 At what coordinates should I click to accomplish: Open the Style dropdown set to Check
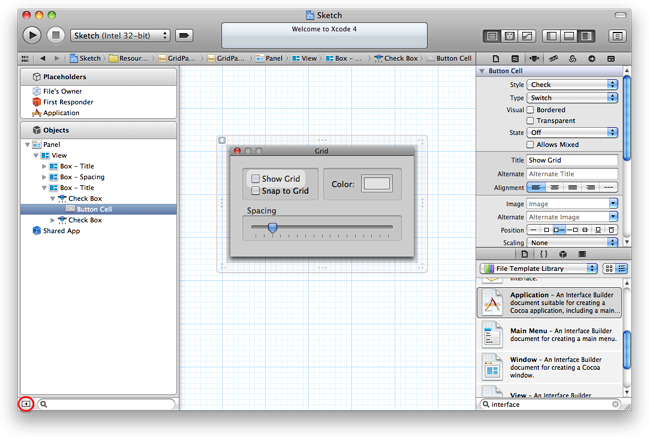pos(571,85)
